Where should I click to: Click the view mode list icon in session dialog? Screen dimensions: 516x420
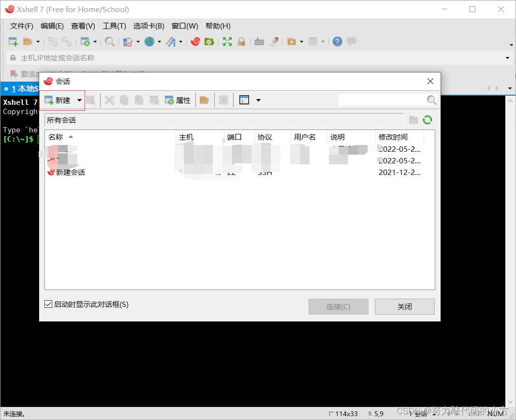244,100
